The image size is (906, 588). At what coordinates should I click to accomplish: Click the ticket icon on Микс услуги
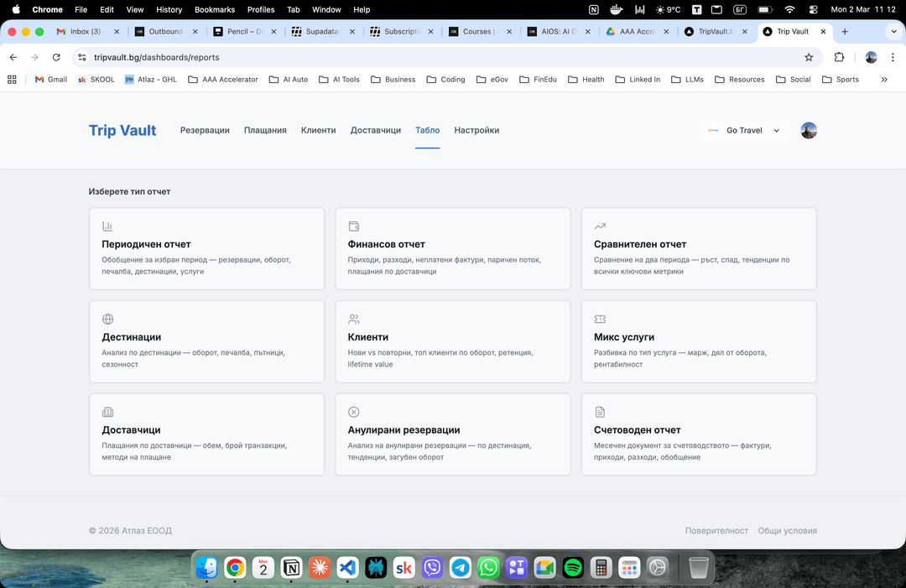[x=600, y=319]
